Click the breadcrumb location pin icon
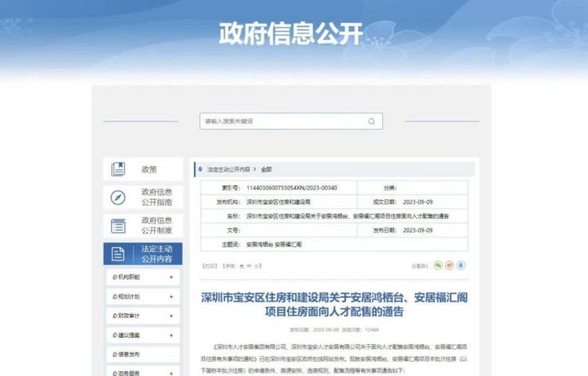 [200, 169]
